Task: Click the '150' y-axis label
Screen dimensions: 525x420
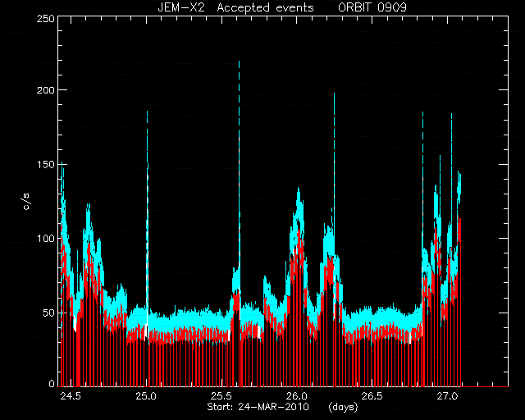Action: [x=45, y=164]
